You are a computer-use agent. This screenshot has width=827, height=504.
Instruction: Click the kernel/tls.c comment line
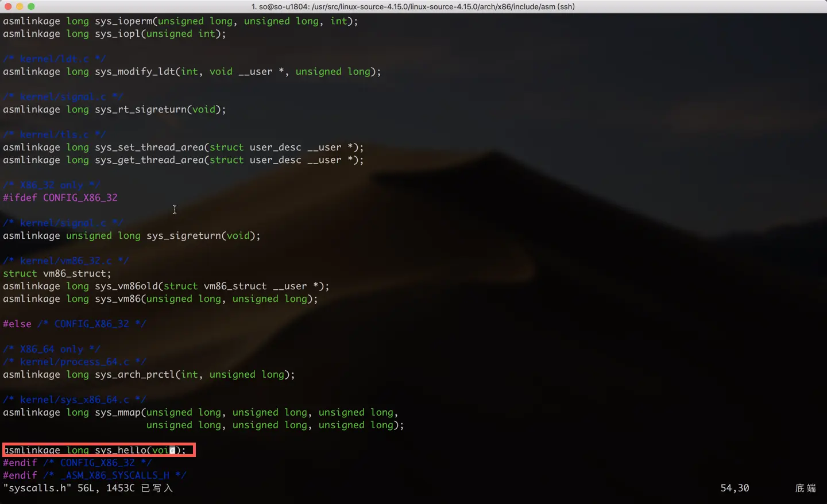click(55, 135)
